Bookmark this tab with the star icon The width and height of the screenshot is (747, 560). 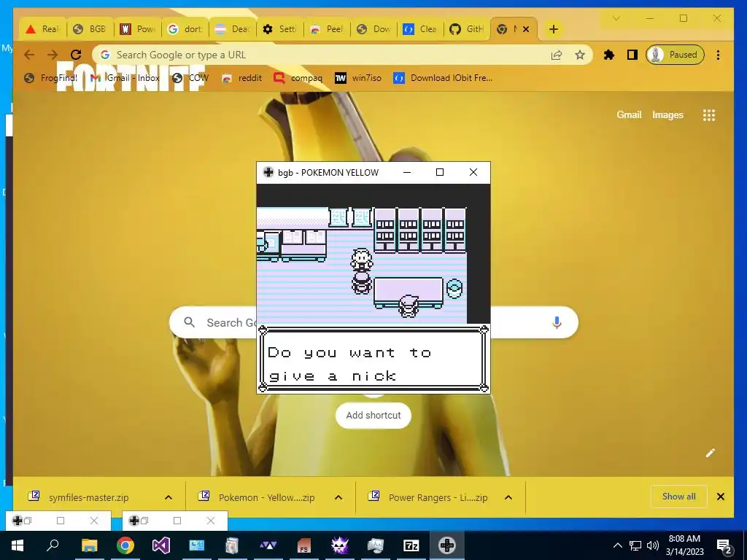pos(580,55)
